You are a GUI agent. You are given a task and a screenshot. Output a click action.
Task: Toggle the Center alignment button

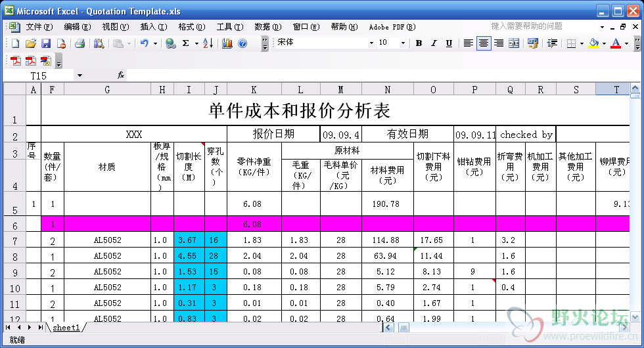484,43
